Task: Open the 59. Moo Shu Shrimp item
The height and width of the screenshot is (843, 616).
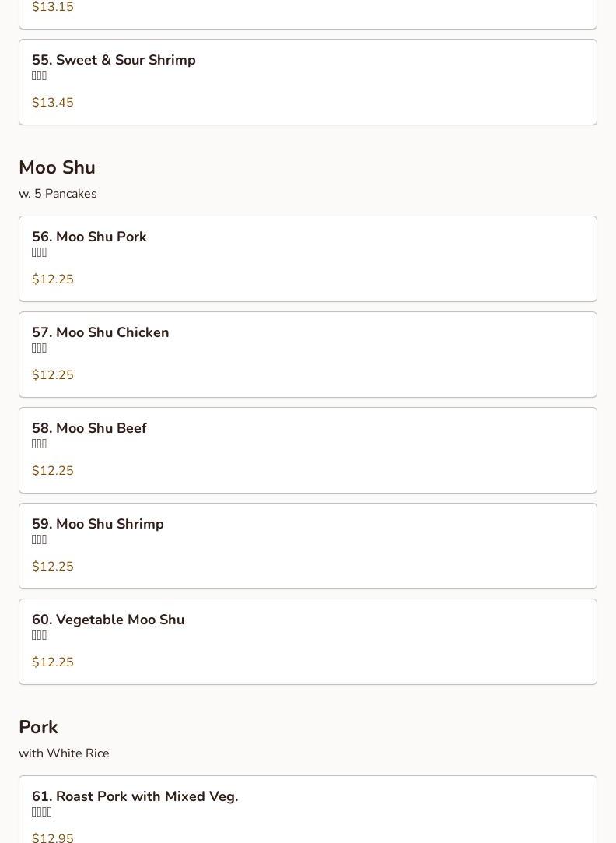Action: tap(98, 525)
